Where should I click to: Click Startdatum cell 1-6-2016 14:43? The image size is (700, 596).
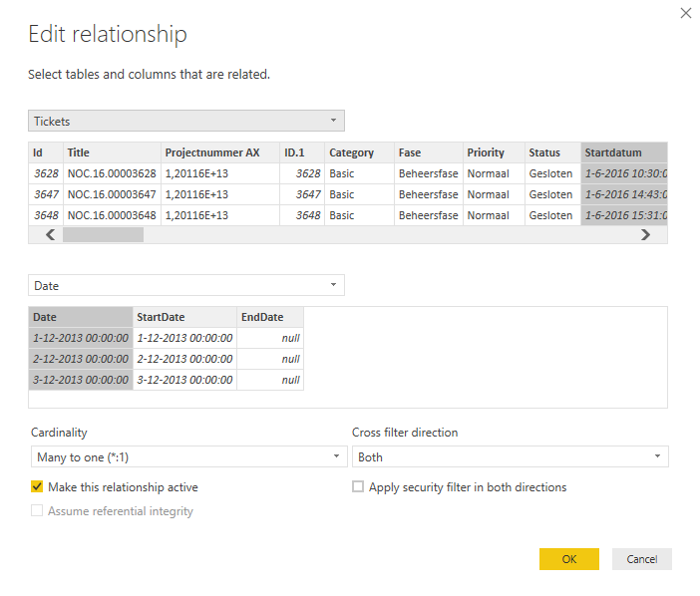(624, 194)
